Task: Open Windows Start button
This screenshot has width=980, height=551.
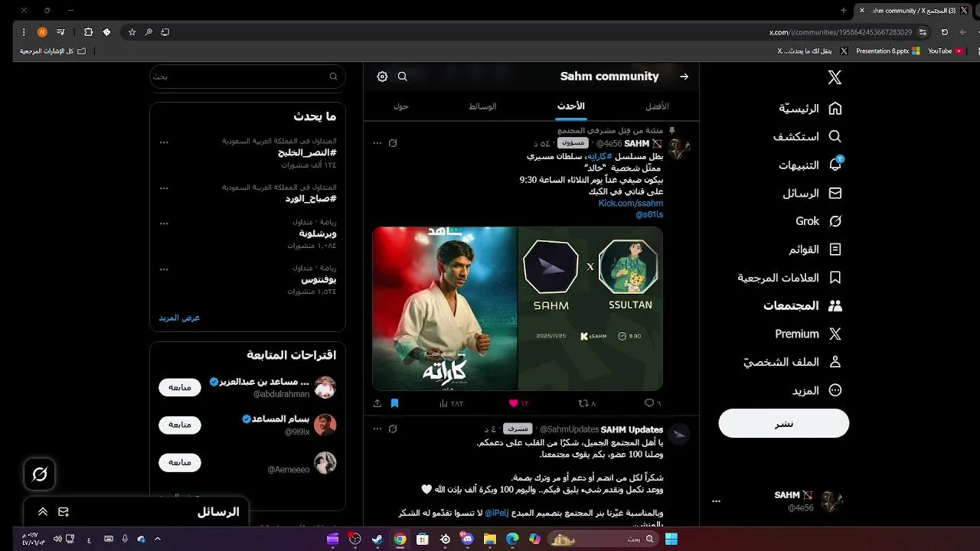Action: tap(671, 540)
